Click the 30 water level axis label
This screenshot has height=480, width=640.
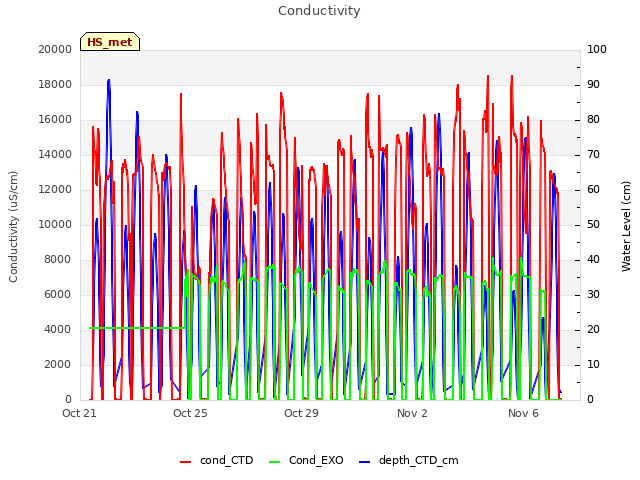593,295
